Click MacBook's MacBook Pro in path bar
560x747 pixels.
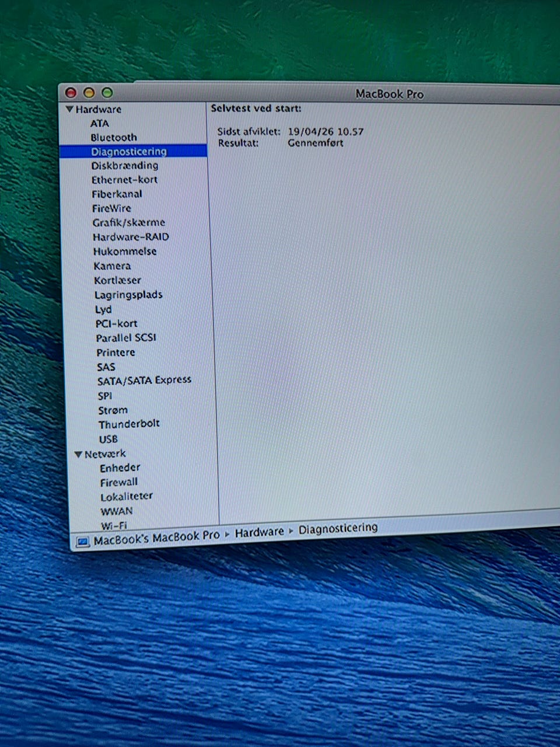[x=156, y=537]
